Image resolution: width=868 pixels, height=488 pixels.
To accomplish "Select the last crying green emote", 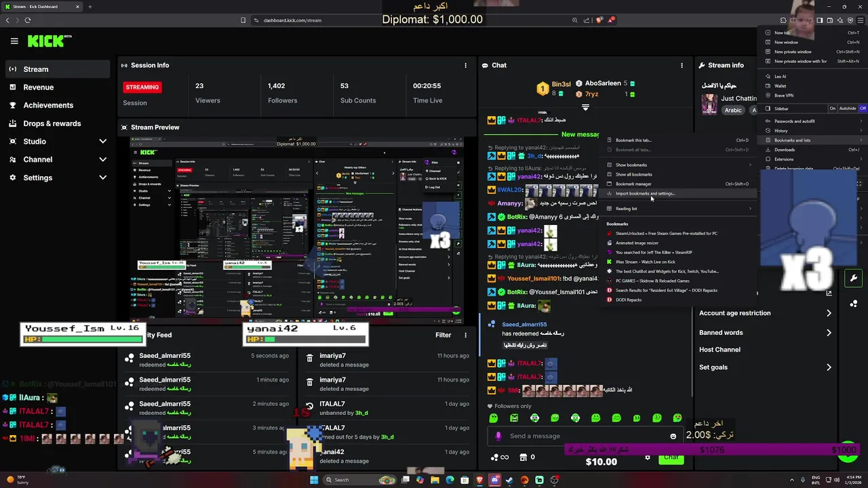I will click(x=677, y=418).
